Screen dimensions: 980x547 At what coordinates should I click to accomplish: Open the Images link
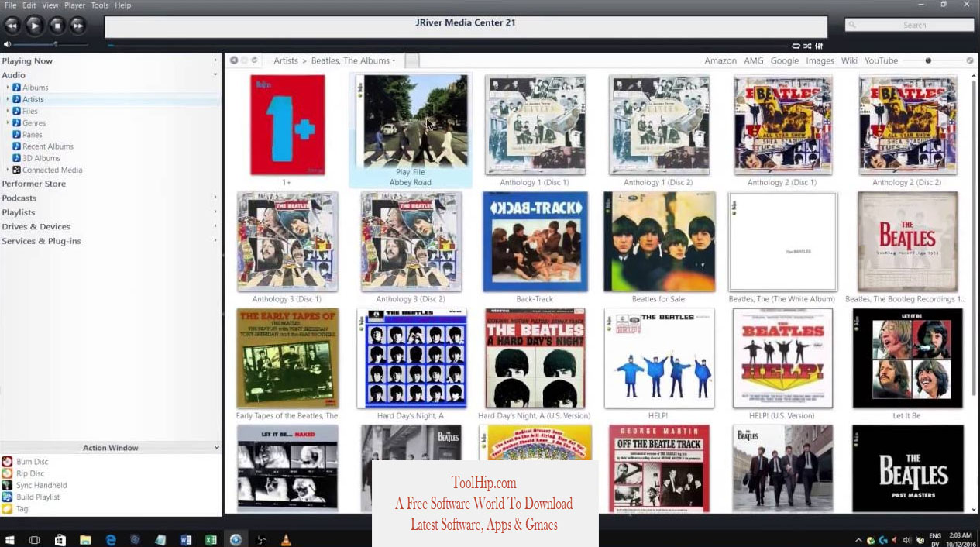[820, 60]
